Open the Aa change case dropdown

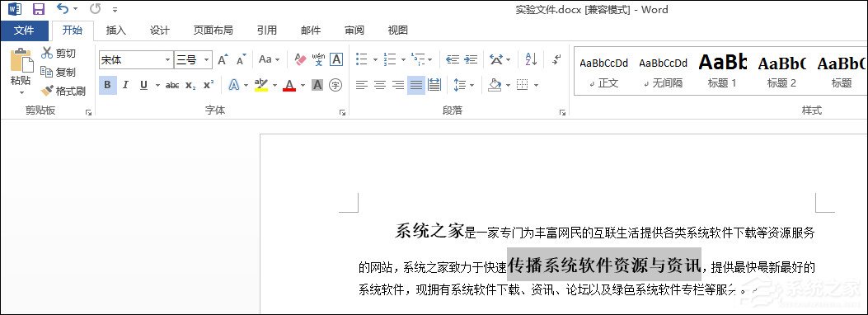tap(270, 59)
